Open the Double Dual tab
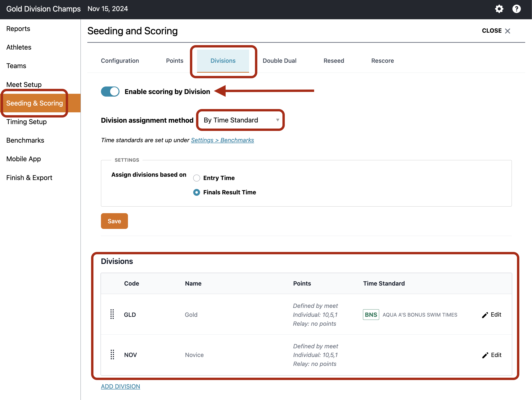The image size is (532, 400). [279, 61]
